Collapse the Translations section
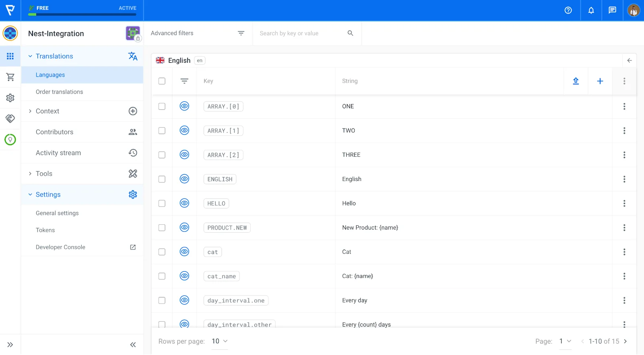The height and width of the screenshot is (355, 644). pos(30,56)
